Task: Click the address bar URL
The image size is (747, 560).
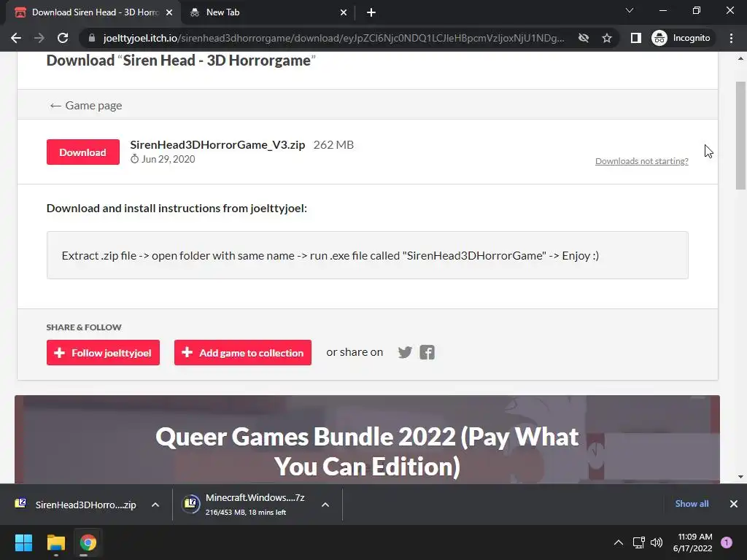Action: coord(333,38)
